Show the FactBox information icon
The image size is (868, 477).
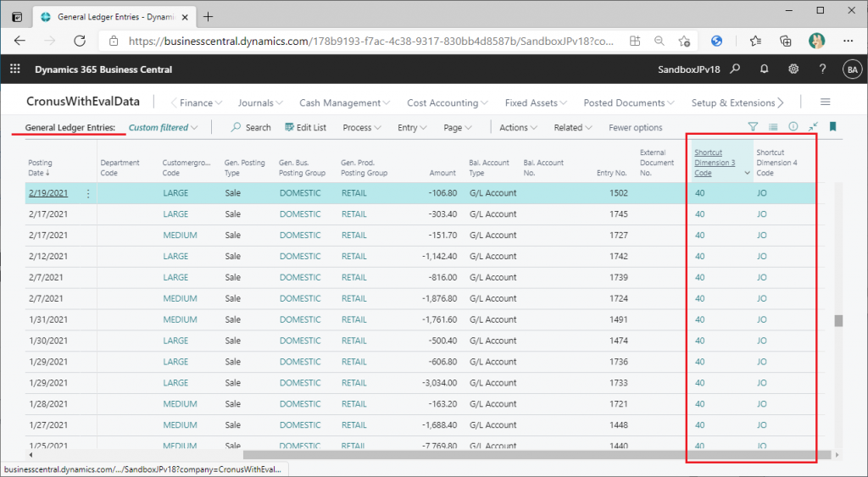coord(793,127)
